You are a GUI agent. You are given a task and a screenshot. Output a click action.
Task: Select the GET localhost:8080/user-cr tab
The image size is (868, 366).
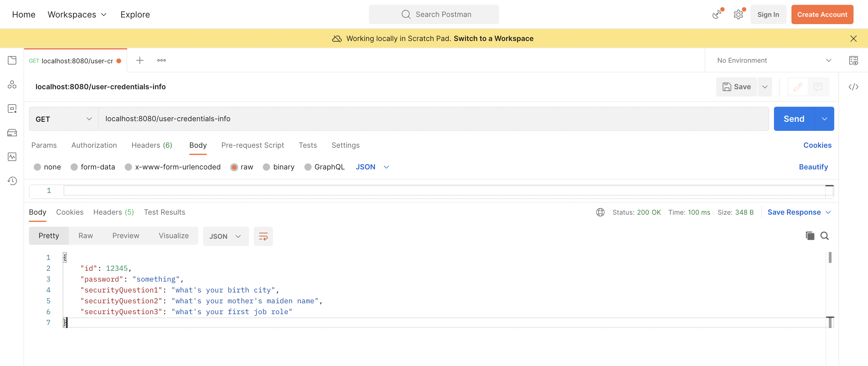click(75, 61)
